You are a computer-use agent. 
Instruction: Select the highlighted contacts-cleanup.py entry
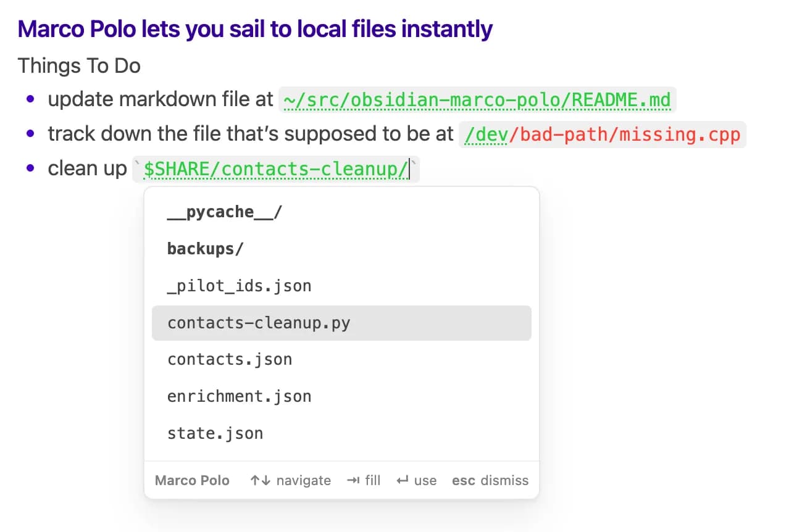point(341,323)
